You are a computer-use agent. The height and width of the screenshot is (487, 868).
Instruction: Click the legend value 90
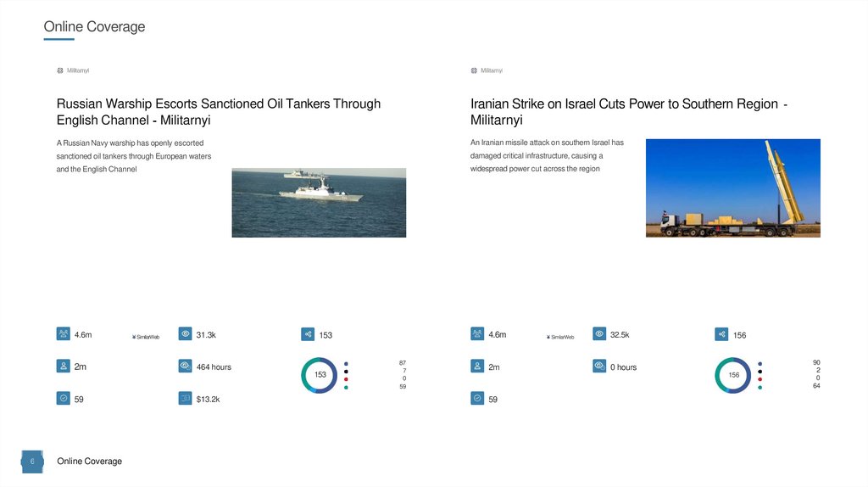coord(816,362)
